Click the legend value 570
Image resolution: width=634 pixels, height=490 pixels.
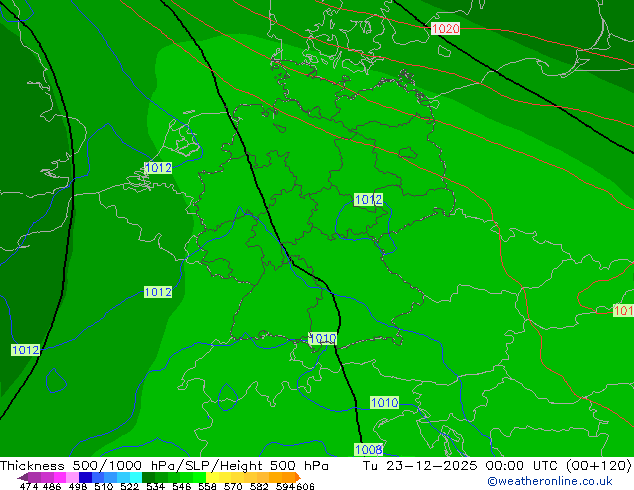233,487
